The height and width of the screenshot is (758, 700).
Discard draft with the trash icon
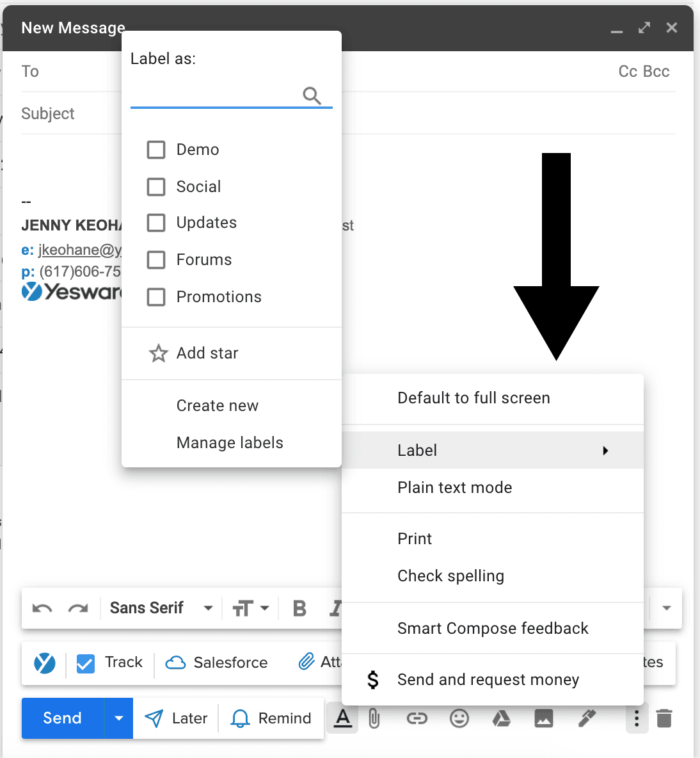pyautogui.click(x=664, y=719)
